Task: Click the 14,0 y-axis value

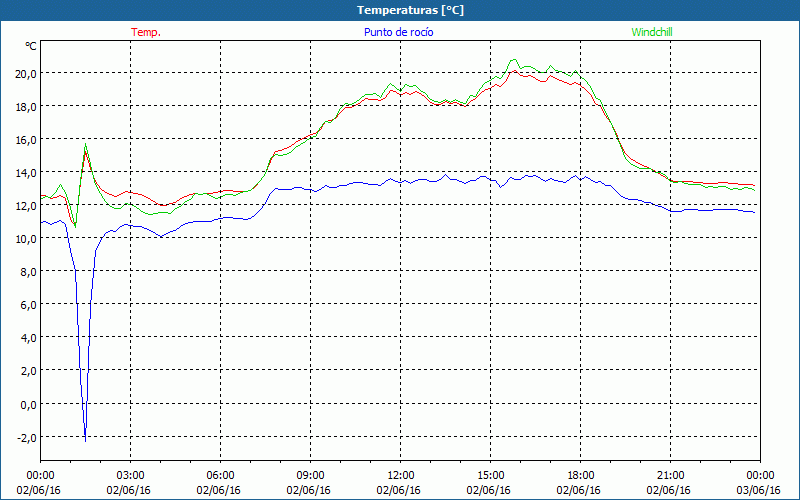Action: 26,172
